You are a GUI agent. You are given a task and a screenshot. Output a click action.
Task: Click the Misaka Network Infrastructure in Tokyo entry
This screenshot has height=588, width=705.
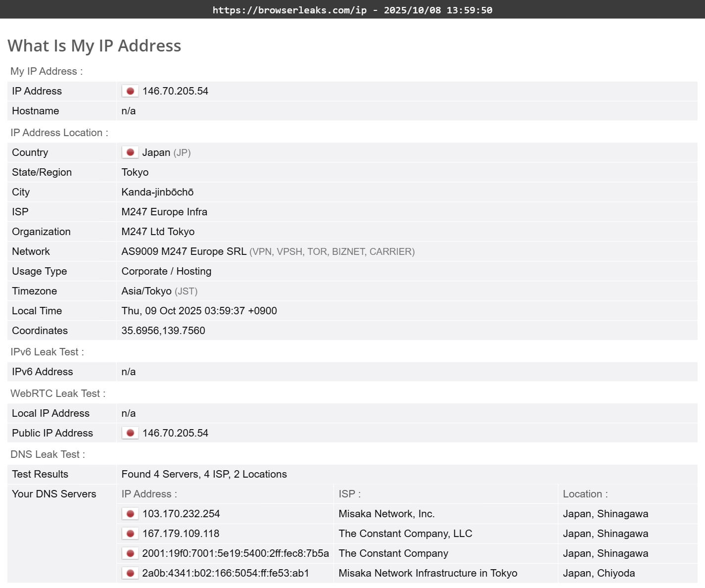click(x=427, y=573)
